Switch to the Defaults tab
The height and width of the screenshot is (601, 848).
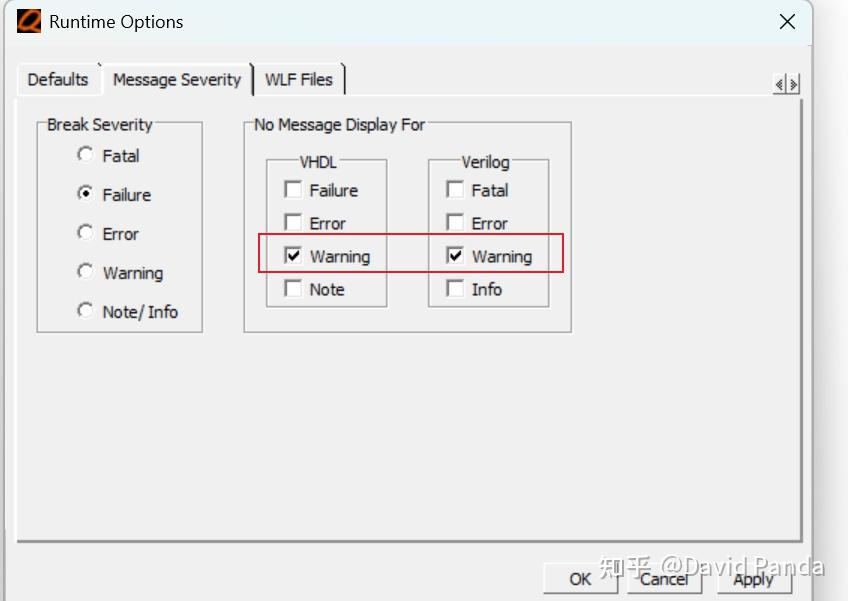[58, 80]
